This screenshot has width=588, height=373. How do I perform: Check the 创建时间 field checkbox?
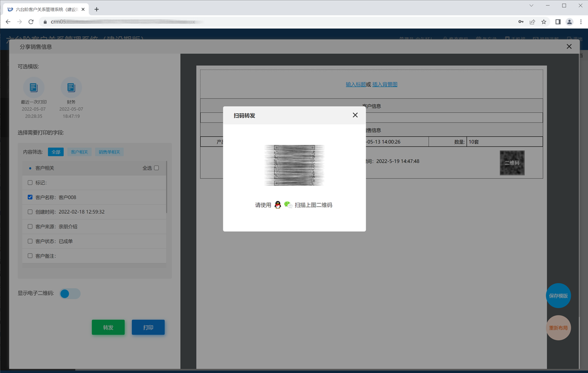30,212
